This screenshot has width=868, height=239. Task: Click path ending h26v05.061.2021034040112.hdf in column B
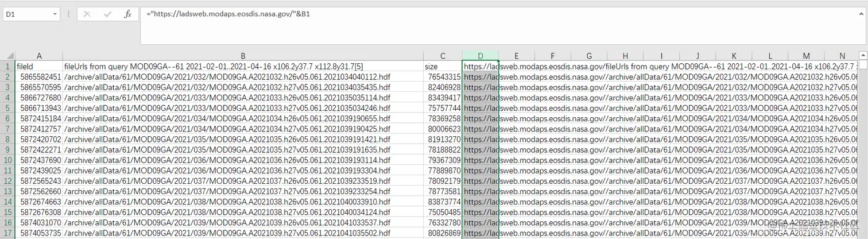pyautogui.click(x=243, y=76)
